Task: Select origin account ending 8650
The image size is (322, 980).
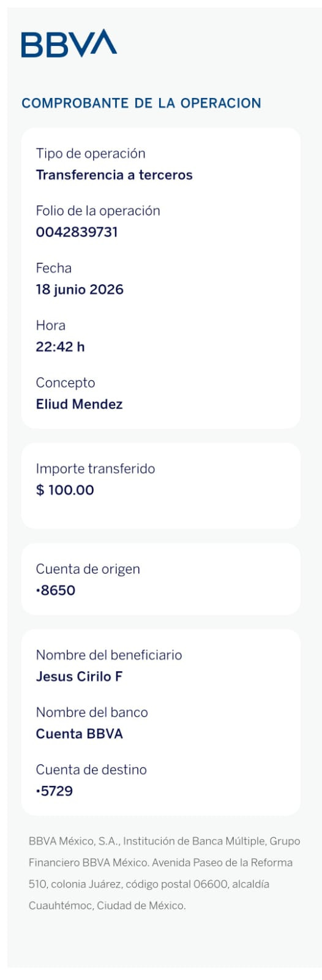Action: 56,590
